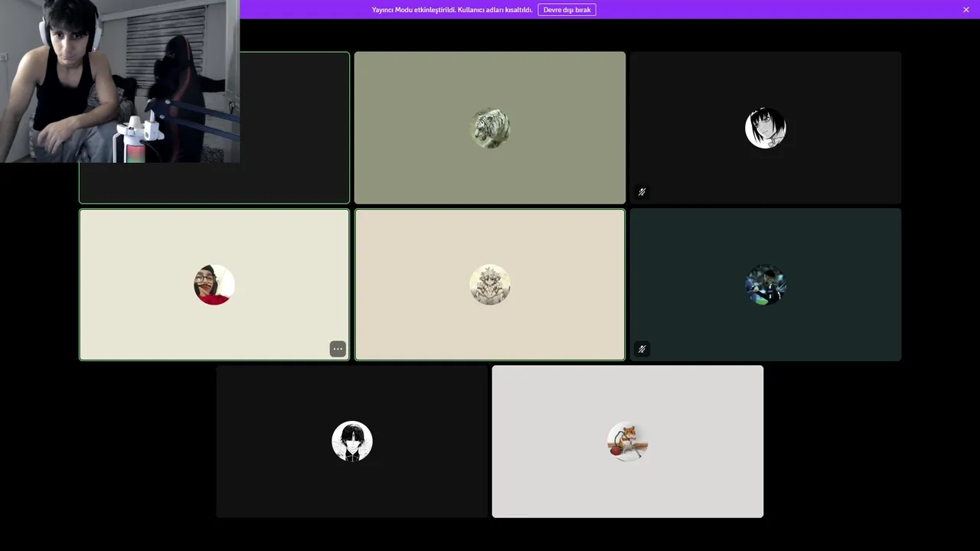The height and width of the screenshot is (551, 980).
Task: Select the tile with muted manga avatar
Action: click(x=766, y=128)
